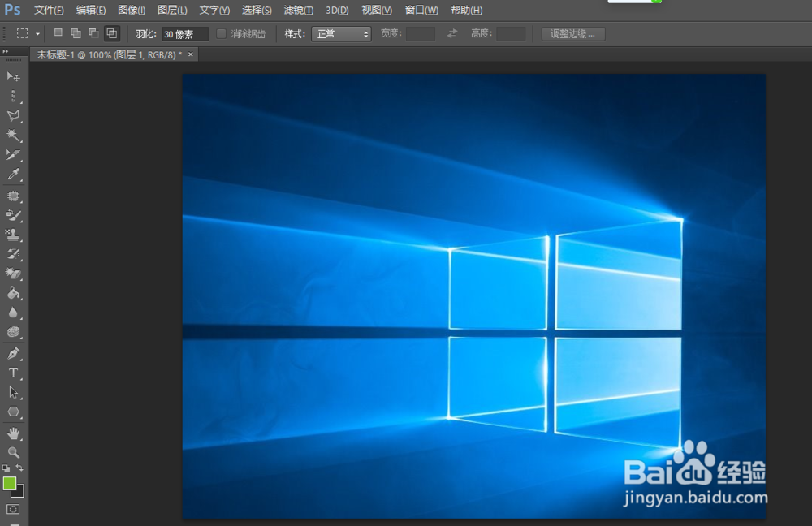Select the Patch healing tool
812x526 pixels.
14,196
